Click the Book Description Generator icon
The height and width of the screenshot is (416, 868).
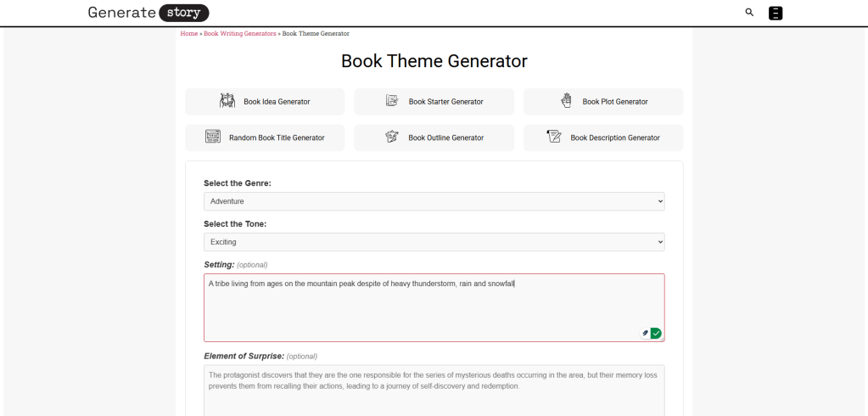tap(554, 137)
